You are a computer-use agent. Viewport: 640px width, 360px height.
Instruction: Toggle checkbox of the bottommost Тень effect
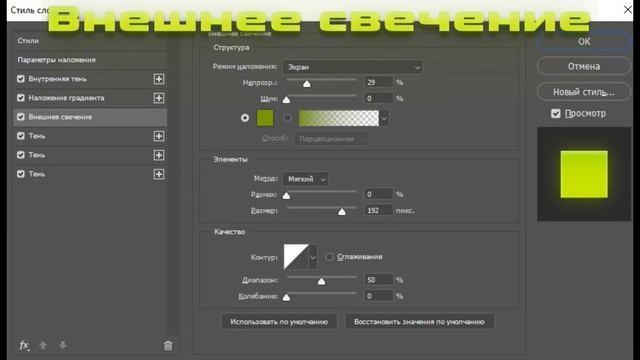21,174
